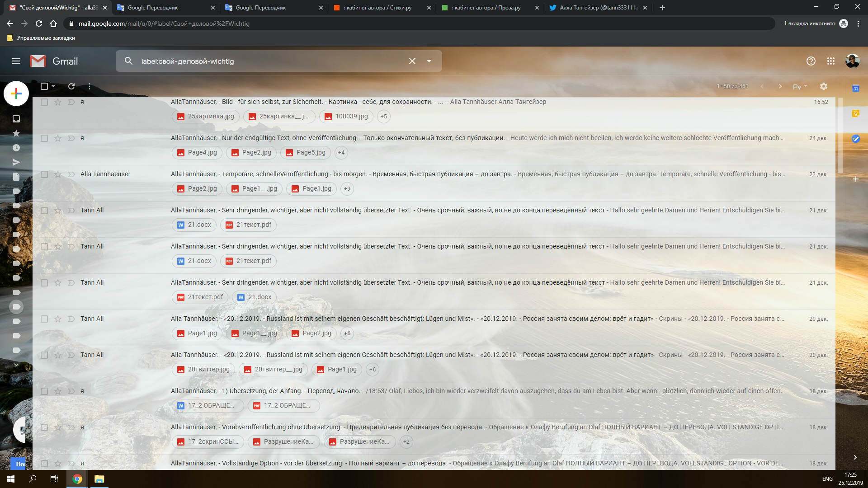The width and height of the screenshot is (868, 488).
Task: Star the 24 дек. email
Action: coord(58,138)
